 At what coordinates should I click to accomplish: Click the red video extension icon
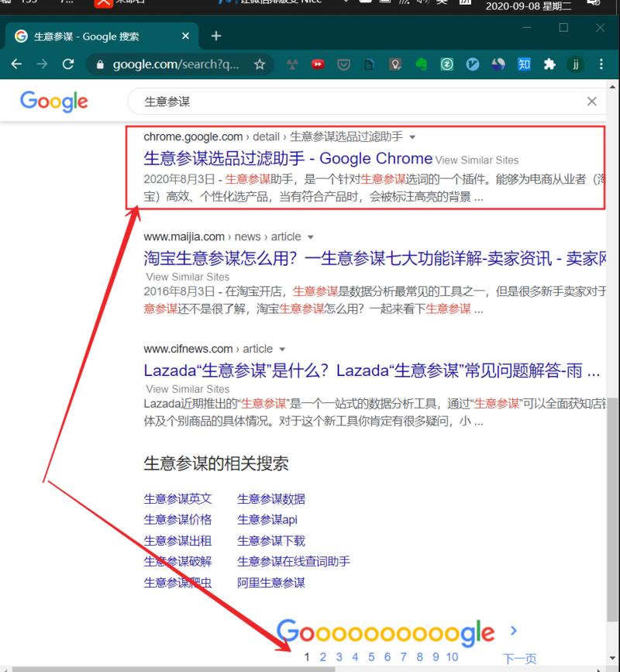point(318,64)
